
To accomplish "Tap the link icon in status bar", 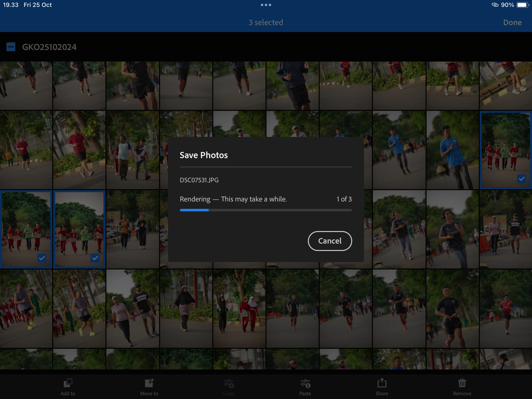I will [x=495, y=5].
